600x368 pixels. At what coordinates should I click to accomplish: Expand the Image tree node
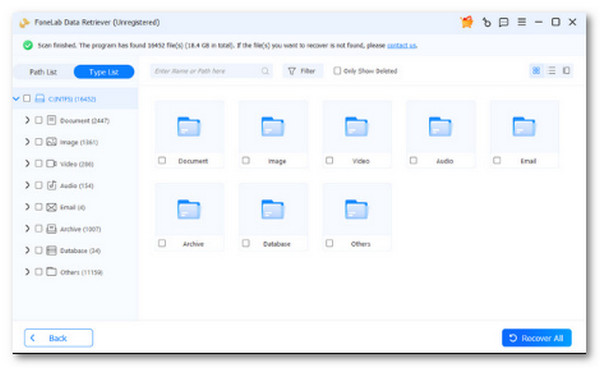click(27, 142)
